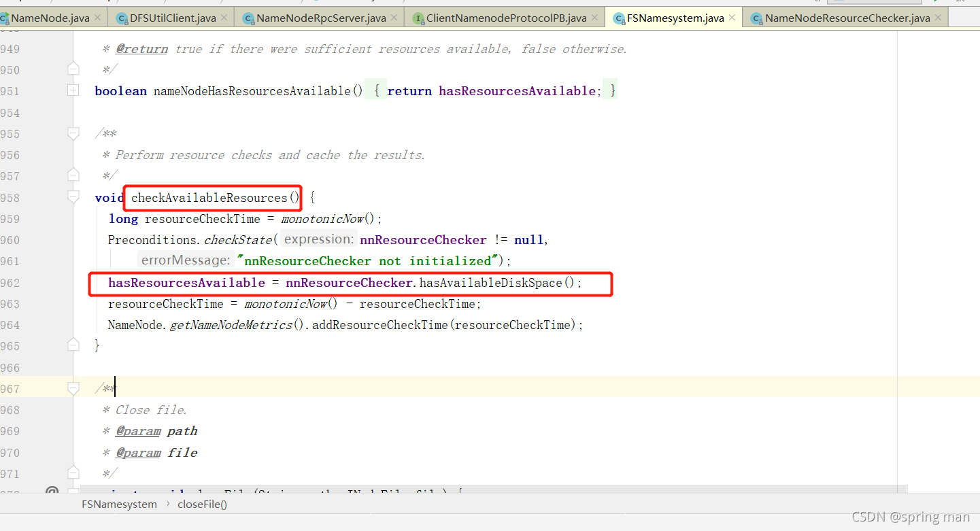This screenshot has width=980, height=531.
Task: Click monotonicNow() on line 959
Action: [328, 219]
